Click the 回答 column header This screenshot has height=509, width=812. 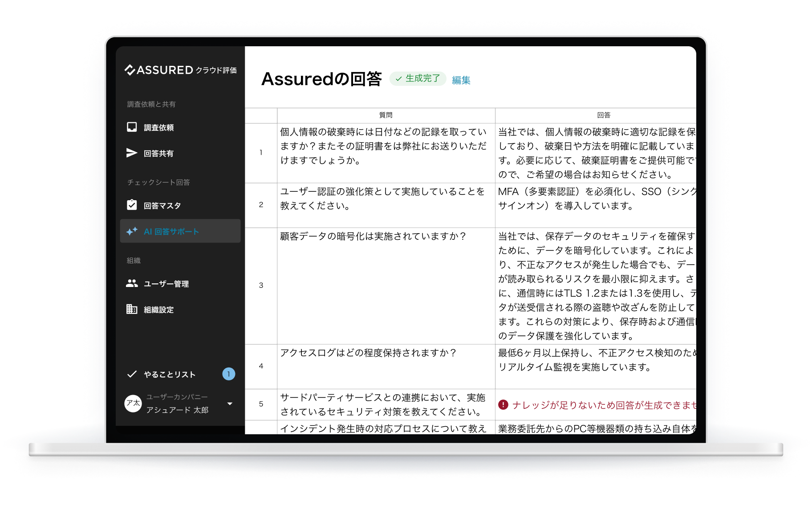tap(603, 115)
